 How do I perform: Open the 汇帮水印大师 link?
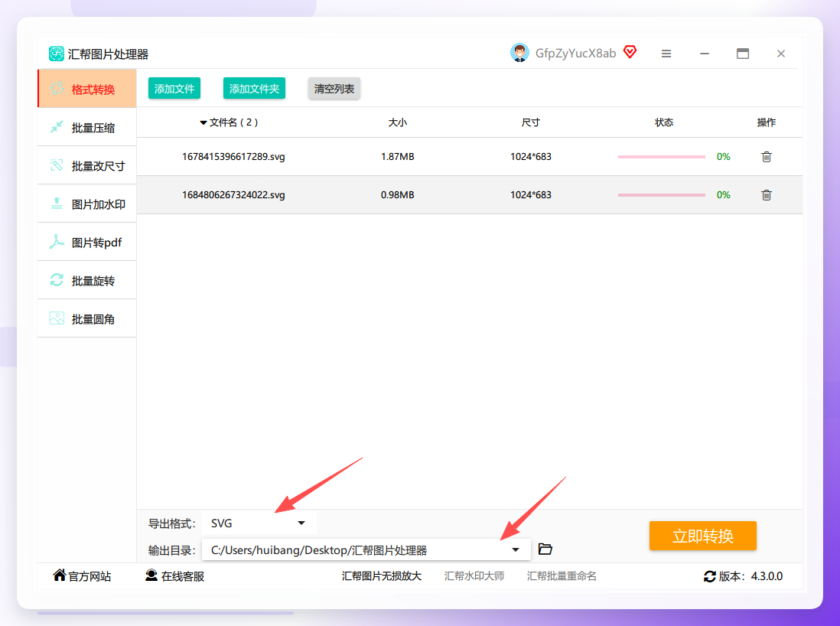point(474,576)
